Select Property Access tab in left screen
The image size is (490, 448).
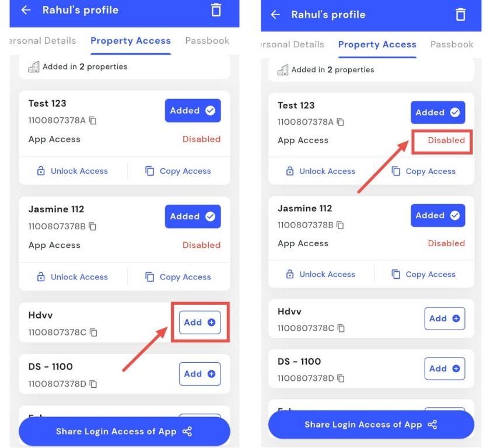coord(131,41)
